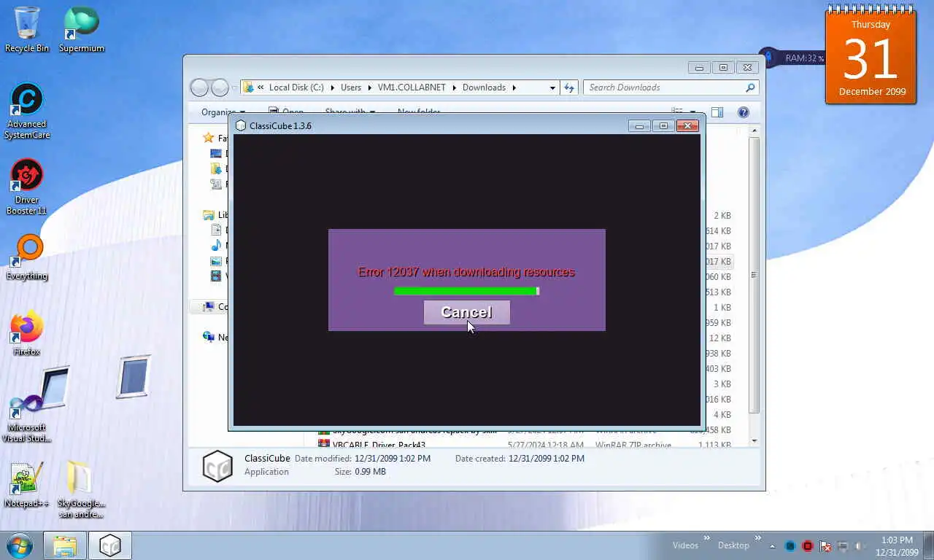
Task: Expand the Videos toolbar chevron
Action: [x=706, y=539]
